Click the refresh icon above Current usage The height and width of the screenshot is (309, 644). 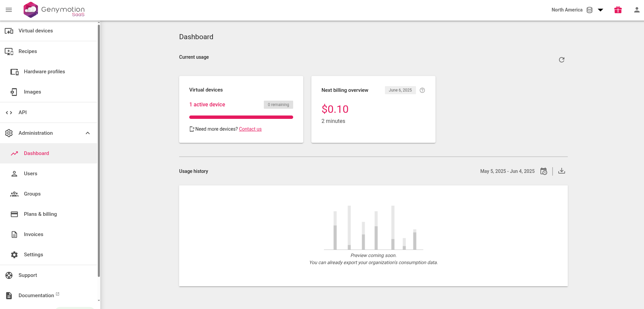[x=561, y=59]
